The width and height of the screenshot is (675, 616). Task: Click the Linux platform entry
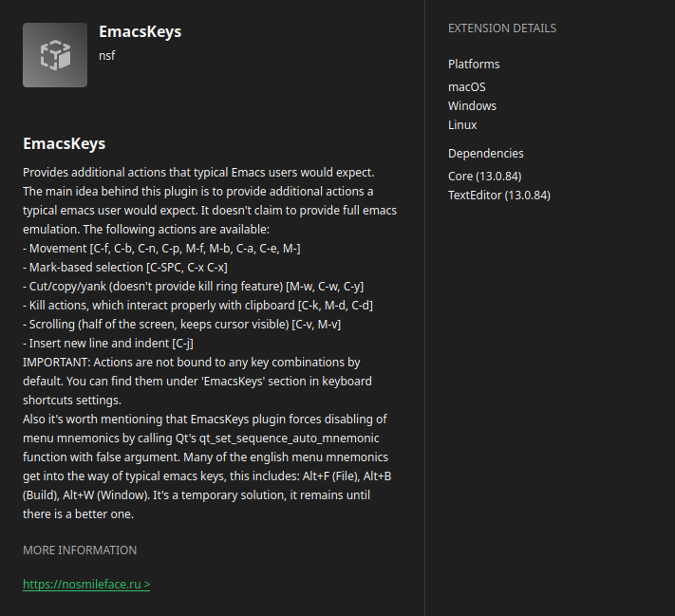[462, 125]
